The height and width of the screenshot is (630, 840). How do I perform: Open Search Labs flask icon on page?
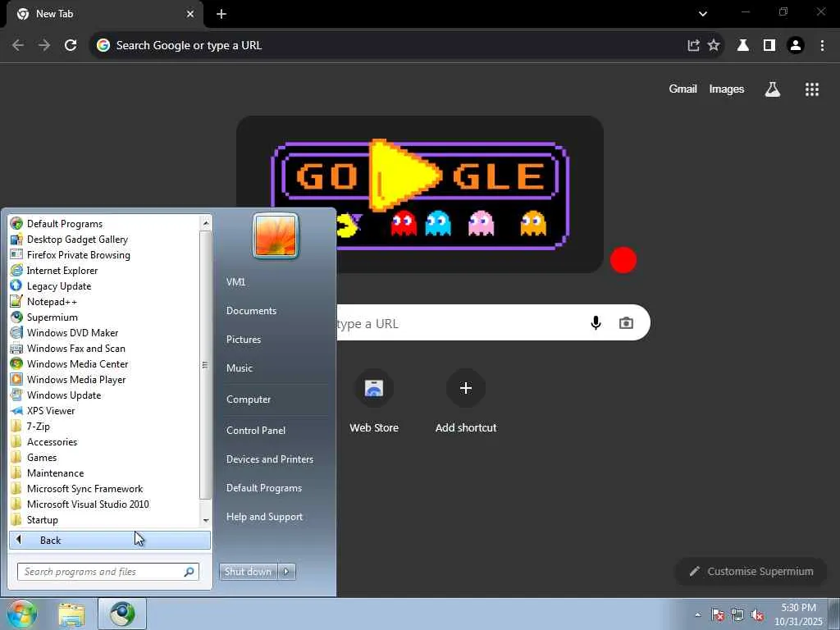pos(773,89)
